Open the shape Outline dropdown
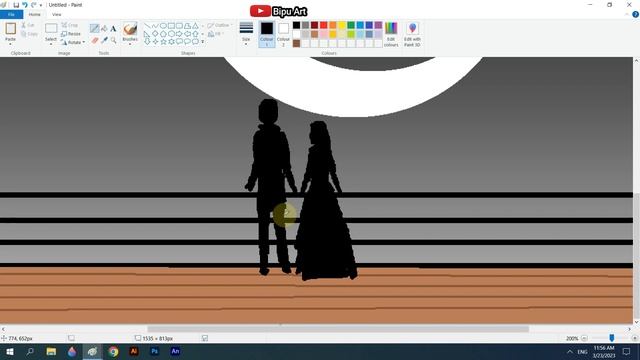This screenshot has height=360, width=640. click(220, 25)
